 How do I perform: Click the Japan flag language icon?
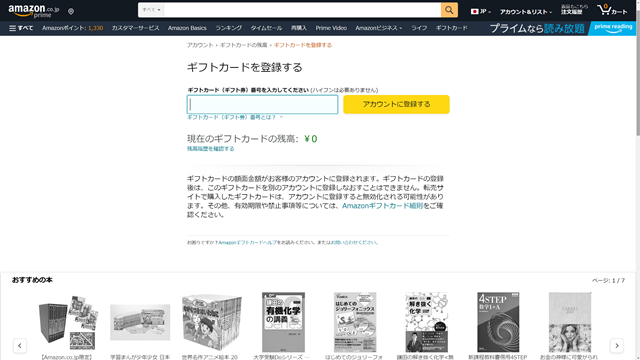pyautogui.click(x=474, y=11)
